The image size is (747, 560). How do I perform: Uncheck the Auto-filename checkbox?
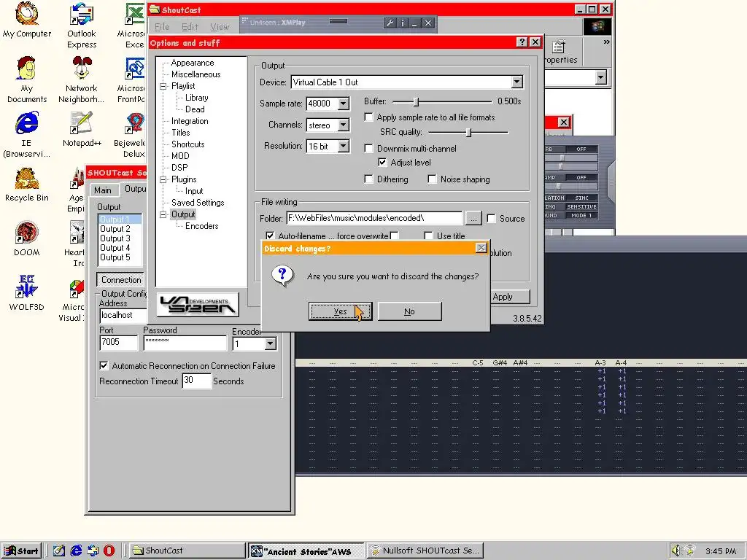[x=270, y=236]
